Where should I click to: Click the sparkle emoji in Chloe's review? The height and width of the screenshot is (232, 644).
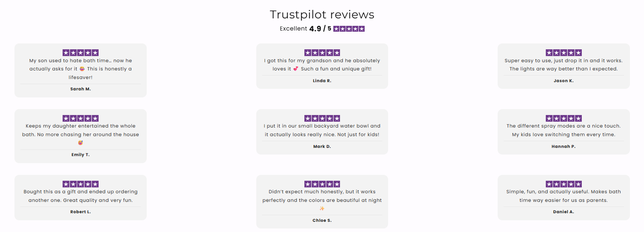click(x=322, y=209)
